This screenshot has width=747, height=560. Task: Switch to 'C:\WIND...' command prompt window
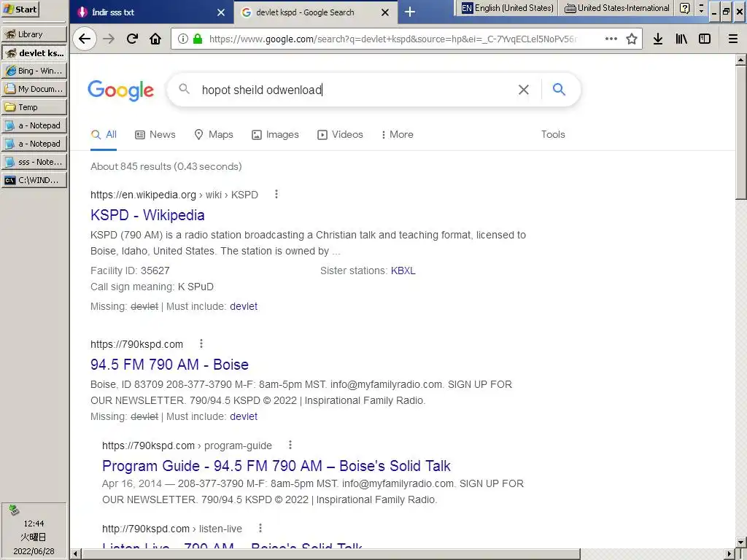(x=34, y=180)
